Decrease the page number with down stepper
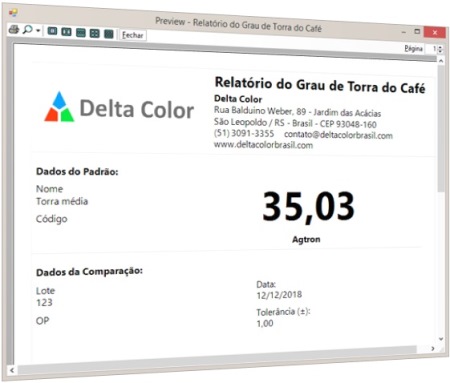The width and height of the screenshot is (450, 383). point(440,51)
